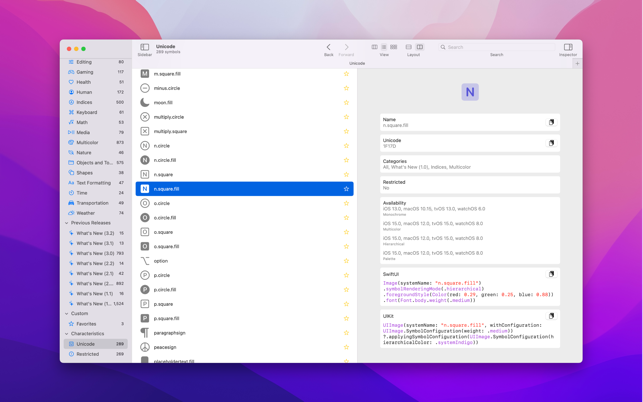
Task: Select the p.square symbol row
Action: coord(244,304)
